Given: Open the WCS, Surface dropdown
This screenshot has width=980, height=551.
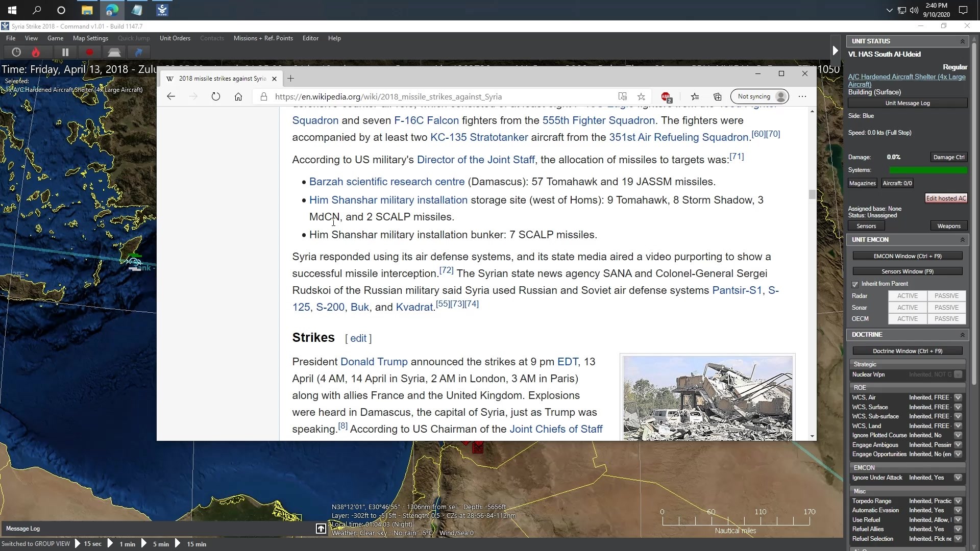Looking at the screenshot, I should tap(958, 407).
